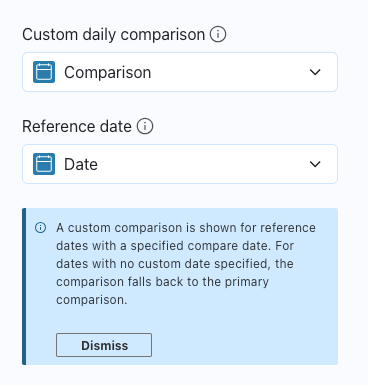
Task: Click calendar icon in Comparison field
Action: pyautogui.click(x=44, y=72)
